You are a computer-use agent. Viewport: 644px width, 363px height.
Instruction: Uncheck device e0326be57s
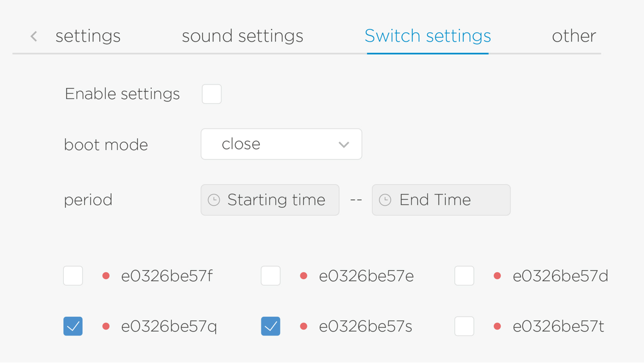270,326
